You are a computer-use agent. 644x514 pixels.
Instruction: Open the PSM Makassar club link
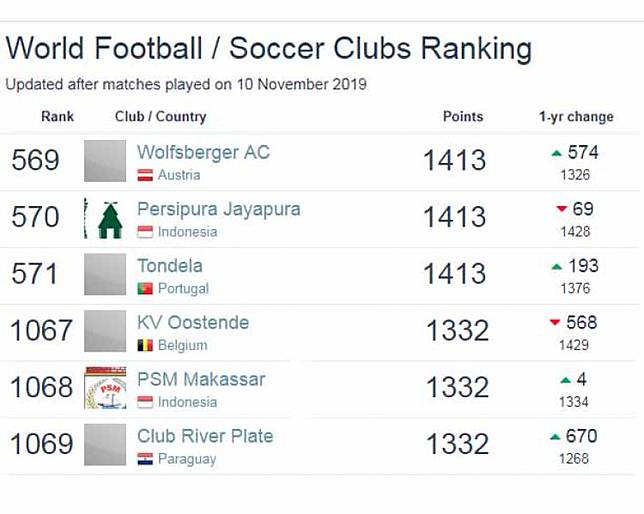point(201,380)
